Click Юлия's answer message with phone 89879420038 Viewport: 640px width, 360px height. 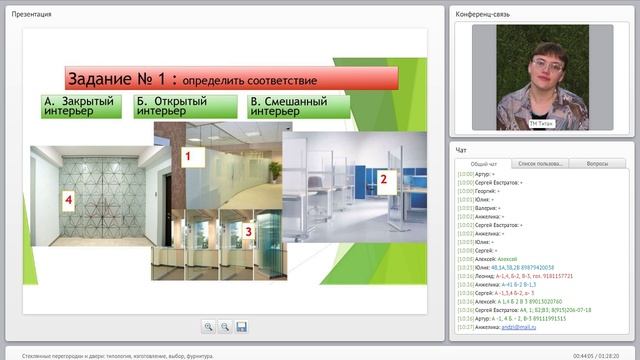point(506,268)
